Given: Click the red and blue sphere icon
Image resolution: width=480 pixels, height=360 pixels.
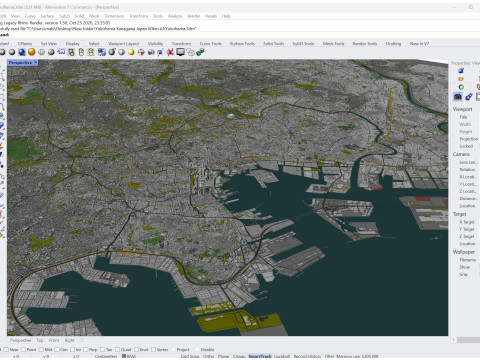Looking at the screenshot, I should 141,52.
